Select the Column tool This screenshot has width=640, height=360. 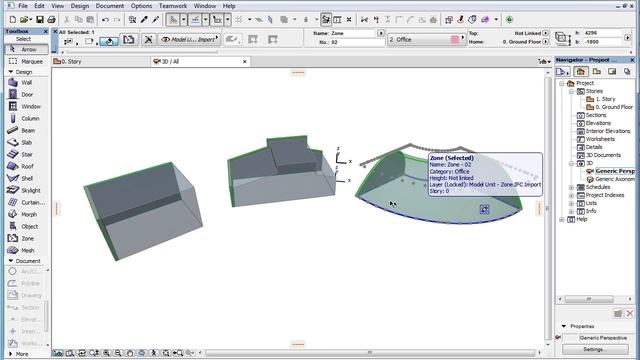coord(26,118)
